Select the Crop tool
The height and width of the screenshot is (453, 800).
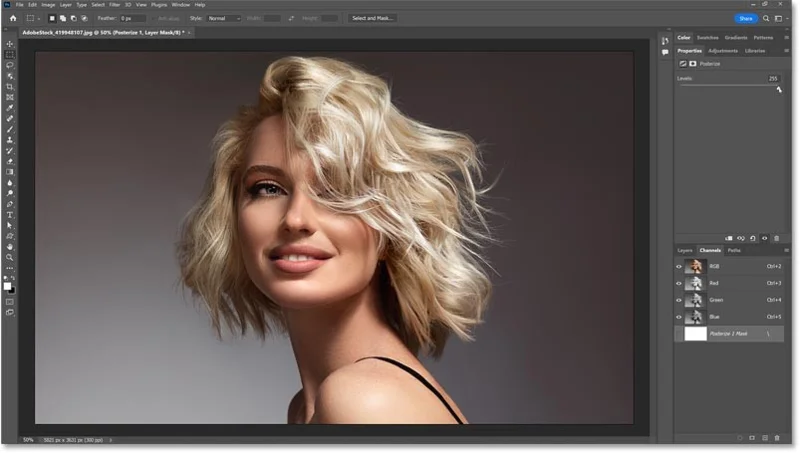[x=10, y=87]
